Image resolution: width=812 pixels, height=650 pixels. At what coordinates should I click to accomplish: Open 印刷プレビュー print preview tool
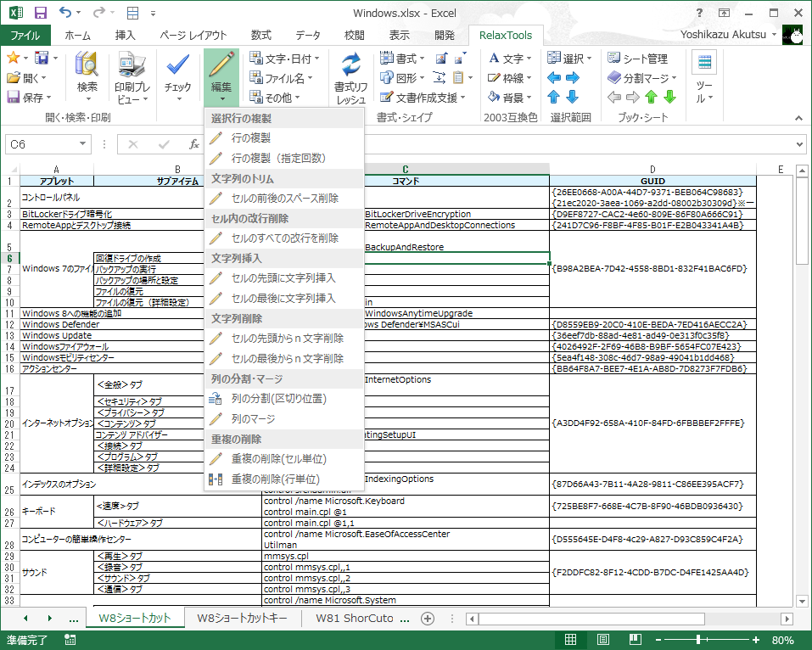pyautogui.click(x=132, y=76)
